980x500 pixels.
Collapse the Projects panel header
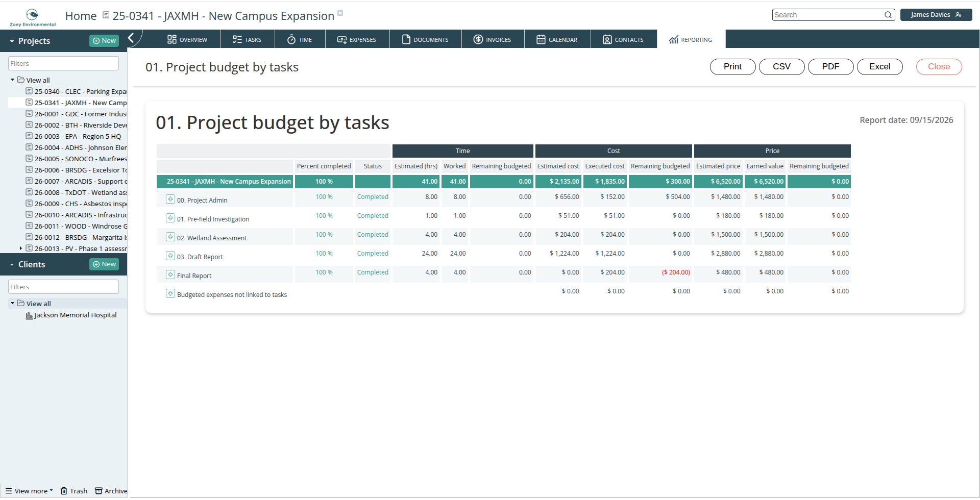(12, 41)
